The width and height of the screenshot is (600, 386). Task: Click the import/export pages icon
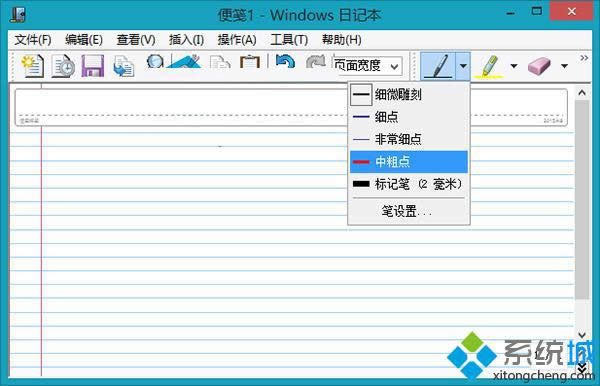point(124,66)
